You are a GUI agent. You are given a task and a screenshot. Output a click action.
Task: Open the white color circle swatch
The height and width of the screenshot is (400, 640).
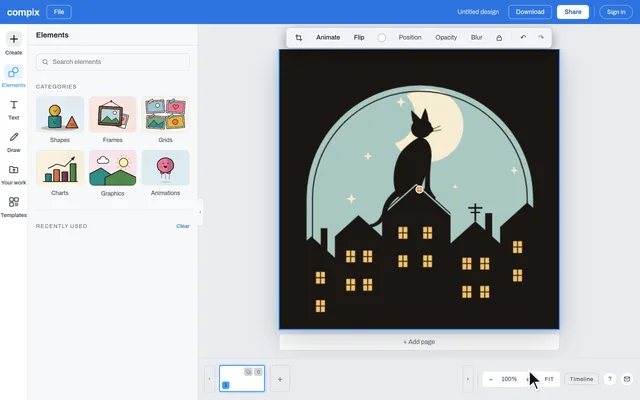tap(382, 38)
